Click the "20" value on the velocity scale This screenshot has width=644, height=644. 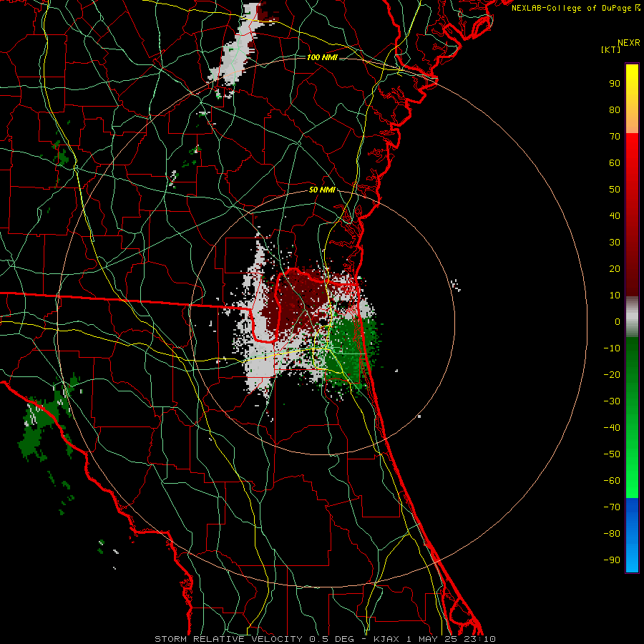tap(615, 268)
